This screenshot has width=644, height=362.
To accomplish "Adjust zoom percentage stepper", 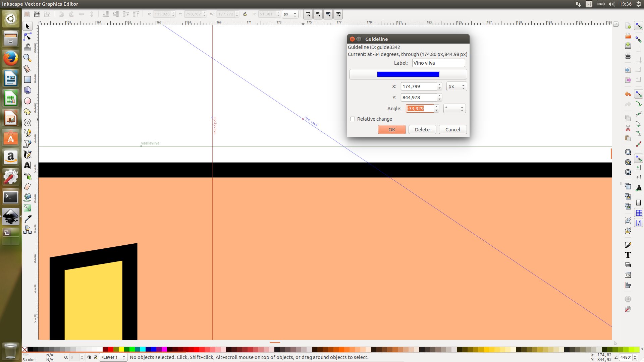I will [x=635, y=357].
